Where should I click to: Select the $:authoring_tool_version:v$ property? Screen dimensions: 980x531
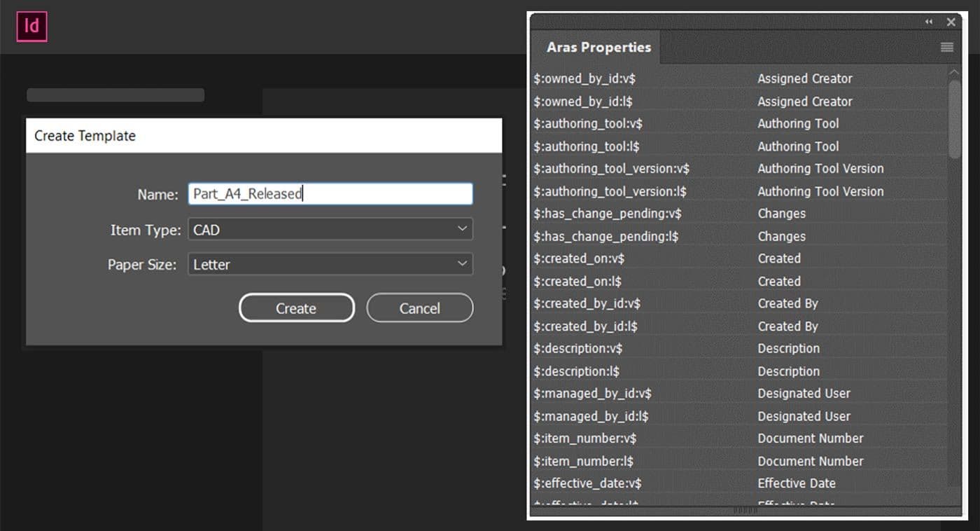coord(739,169)
